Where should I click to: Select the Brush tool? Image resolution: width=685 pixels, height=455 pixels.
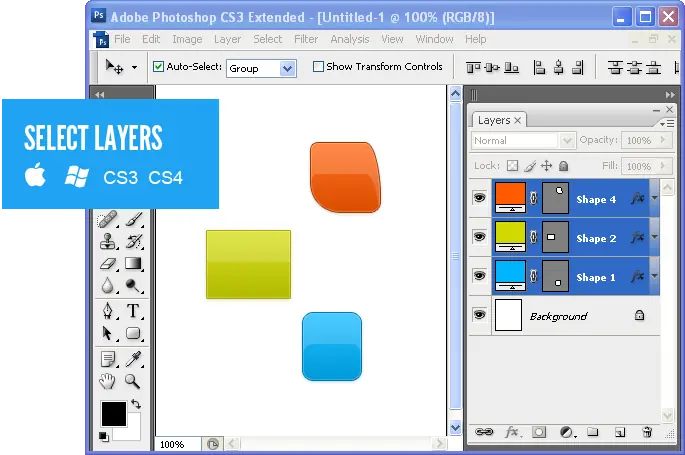(x=134, y=219)
